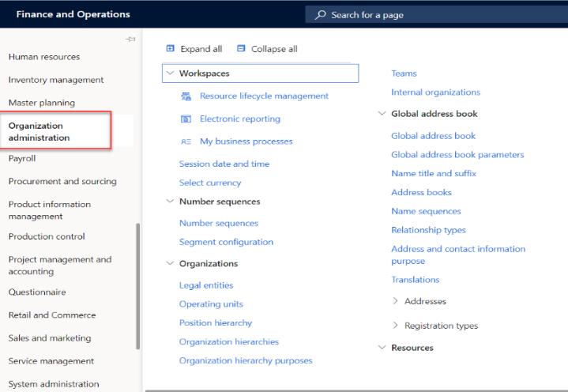This screenshot has width=568, height=392.
Task: Open the Master planning module
Action: pyautogui.click(x=42, y=103)
